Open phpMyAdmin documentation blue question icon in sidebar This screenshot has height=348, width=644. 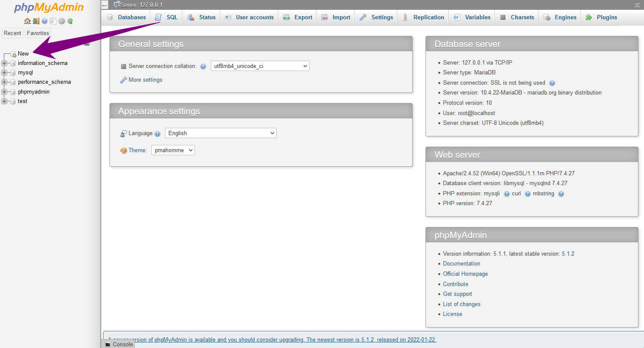pyautogui.click(x=44, y=21)
